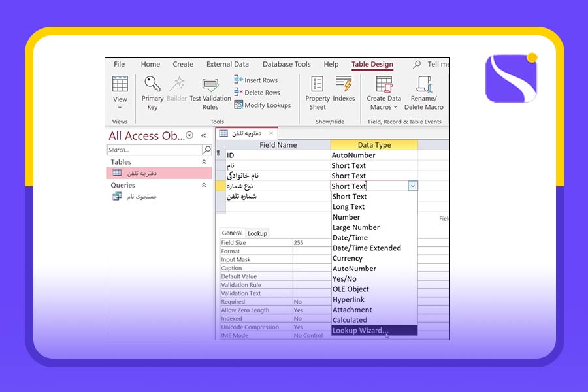Choose AutoNumber from the dropdown list
Viewport: 588px width, 392px height.
click(374, 269)
